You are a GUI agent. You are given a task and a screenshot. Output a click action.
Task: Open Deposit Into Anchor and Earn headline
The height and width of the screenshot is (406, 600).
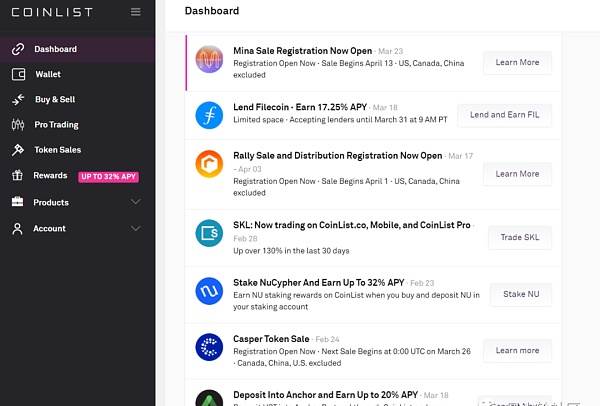(x=326, y=395)
